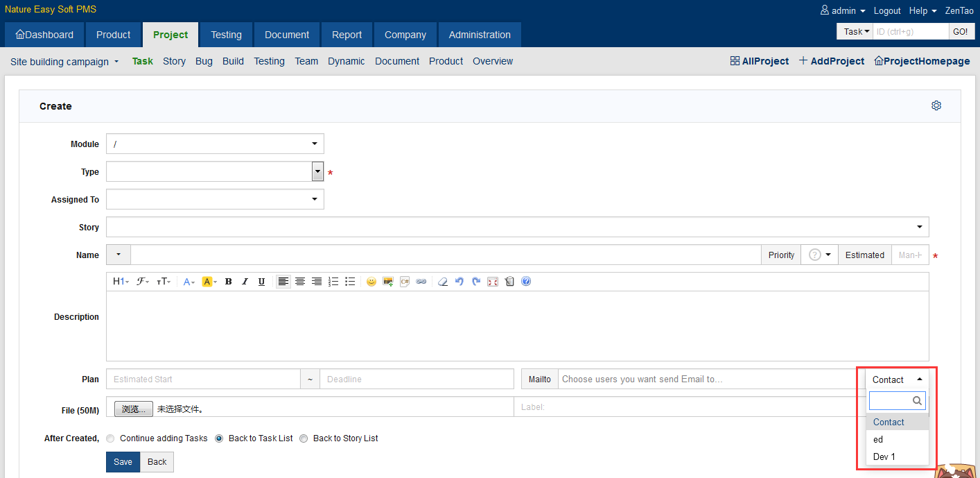Toggle the editor fullscreen icon
The image size is (980, 478).
point(493,282)
